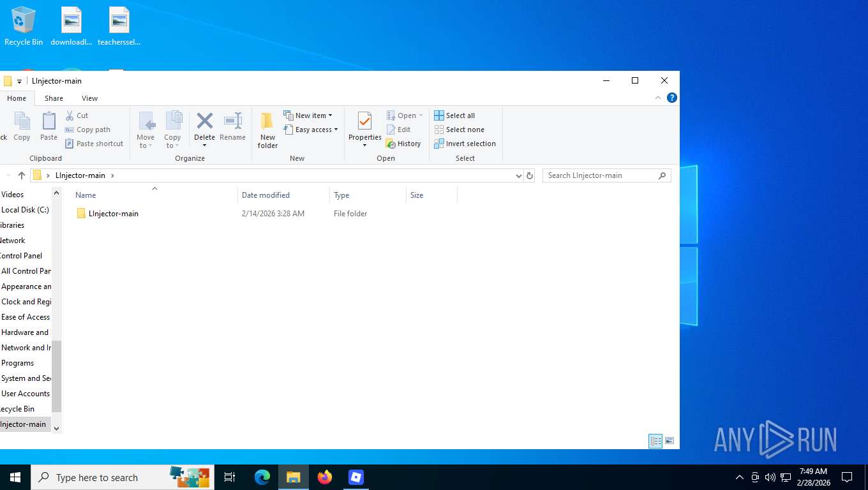Viewport: 868px width, 490px height.
Task: Open the Recycle Bin desktop icon
Action: (24, 26)
